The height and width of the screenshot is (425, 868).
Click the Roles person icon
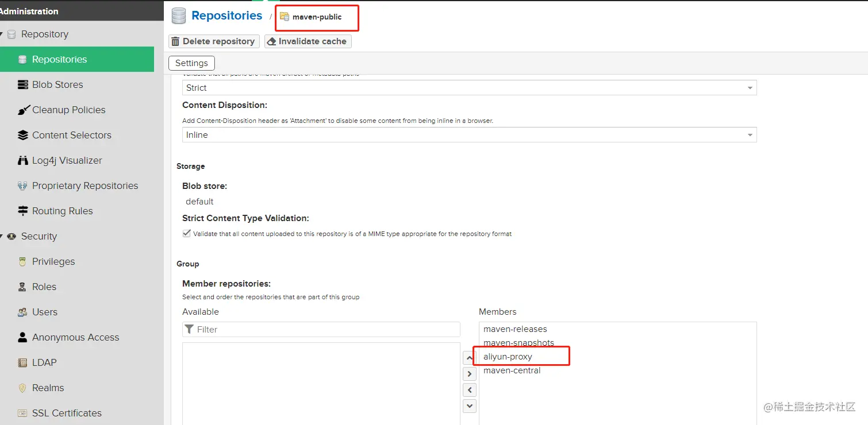22,287
